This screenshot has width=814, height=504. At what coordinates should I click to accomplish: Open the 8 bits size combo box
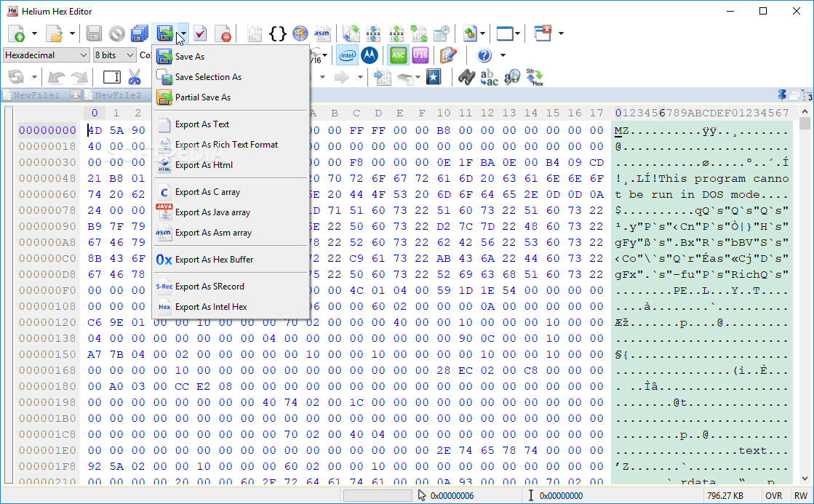(114, 55)
